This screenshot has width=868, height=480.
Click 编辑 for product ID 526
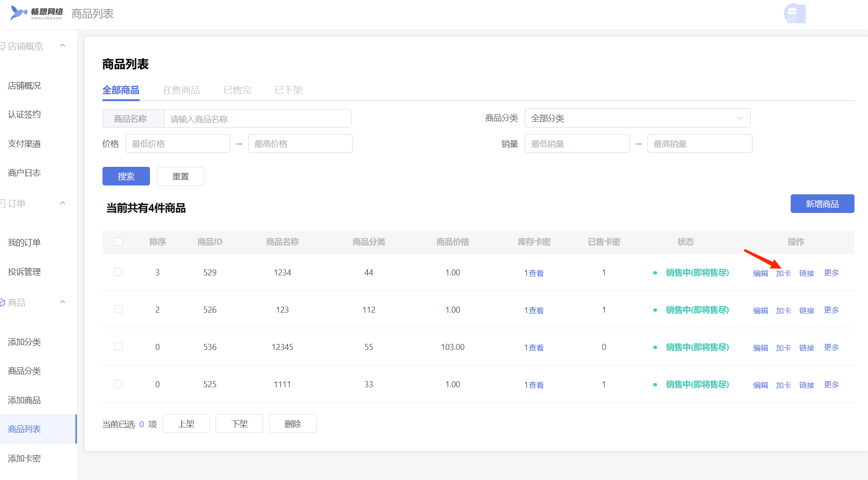[x=760, y=310]
